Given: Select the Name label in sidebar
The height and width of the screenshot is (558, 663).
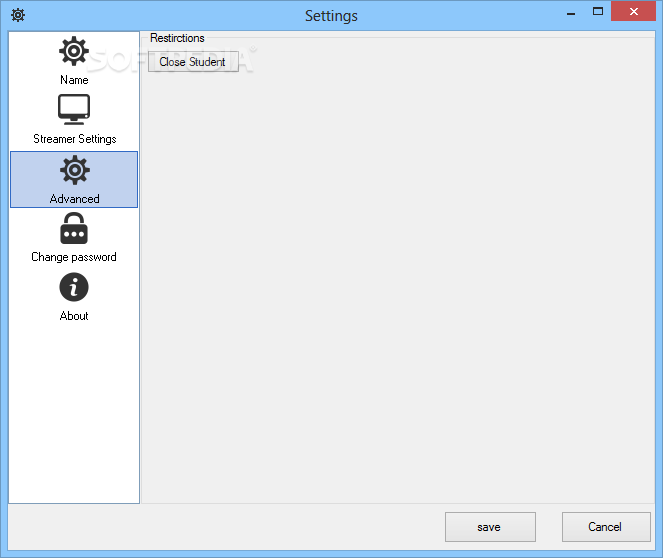Looking at the screenshot, I should (x=74, y=80).
